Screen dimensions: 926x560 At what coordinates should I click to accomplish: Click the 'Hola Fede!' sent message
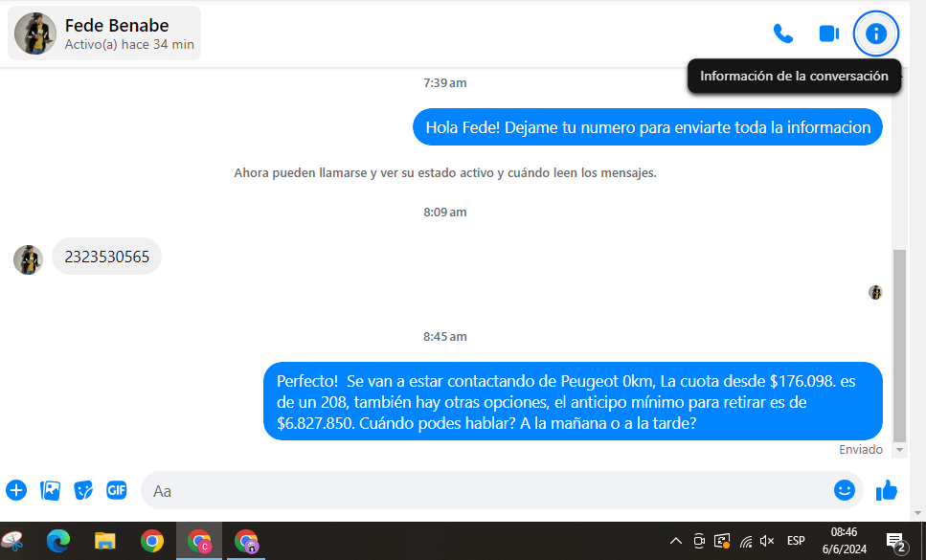pos(647,127)
